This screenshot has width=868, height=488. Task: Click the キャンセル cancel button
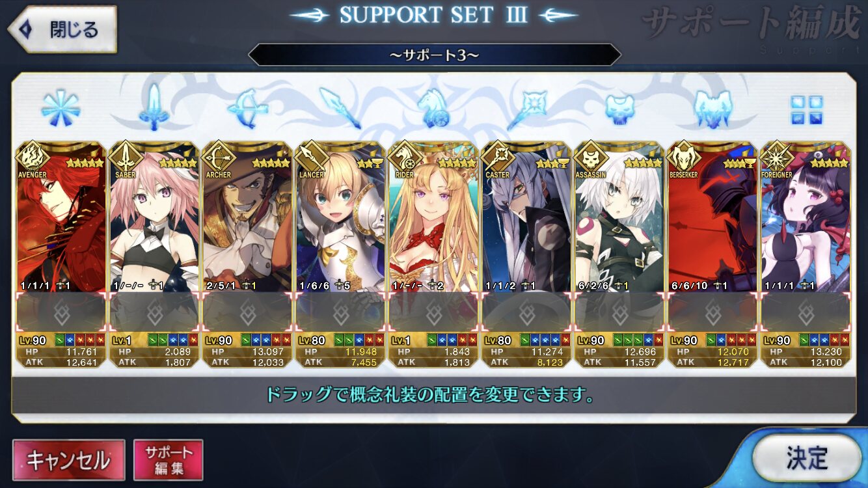[x=68, y=460]
